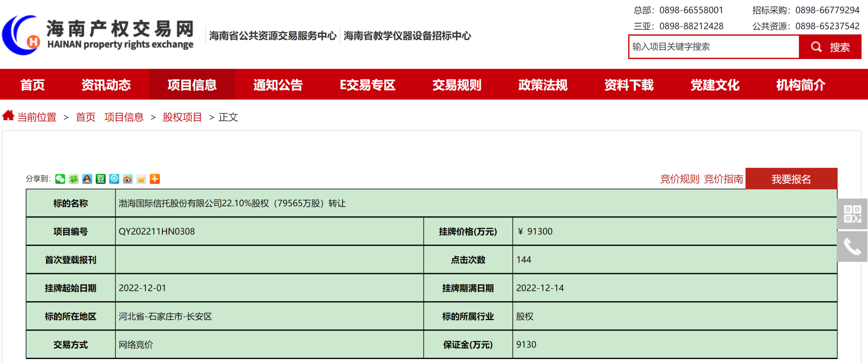
Task: Click the 招标采购 phone number 0898-66779294
Action: coord(827,10)
